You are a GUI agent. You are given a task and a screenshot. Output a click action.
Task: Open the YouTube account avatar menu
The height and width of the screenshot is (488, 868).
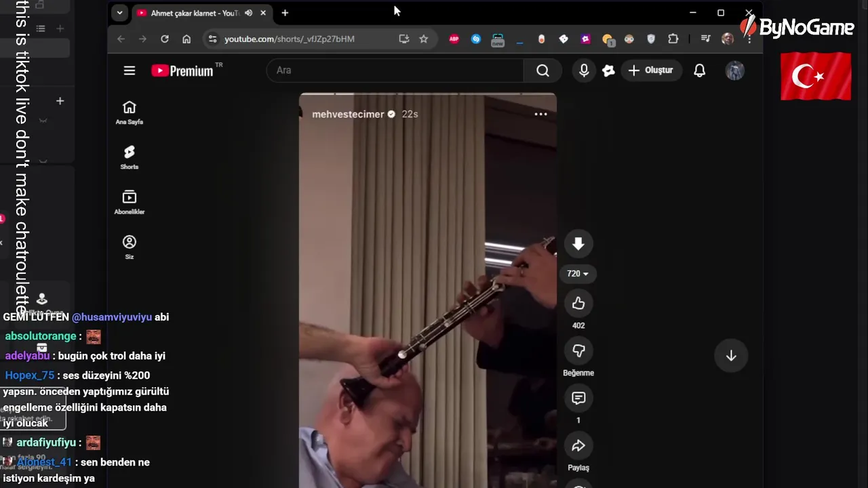pos(735,70)
